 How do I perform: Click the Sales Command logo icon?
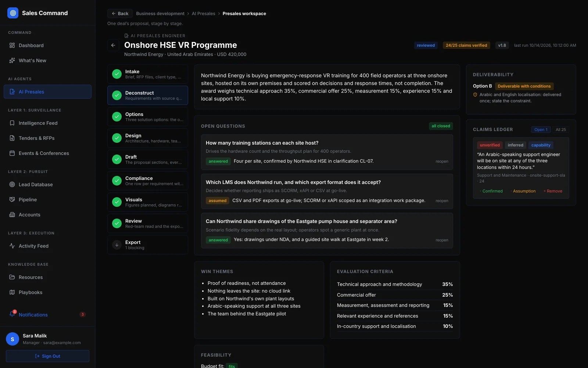coord(13,13)
